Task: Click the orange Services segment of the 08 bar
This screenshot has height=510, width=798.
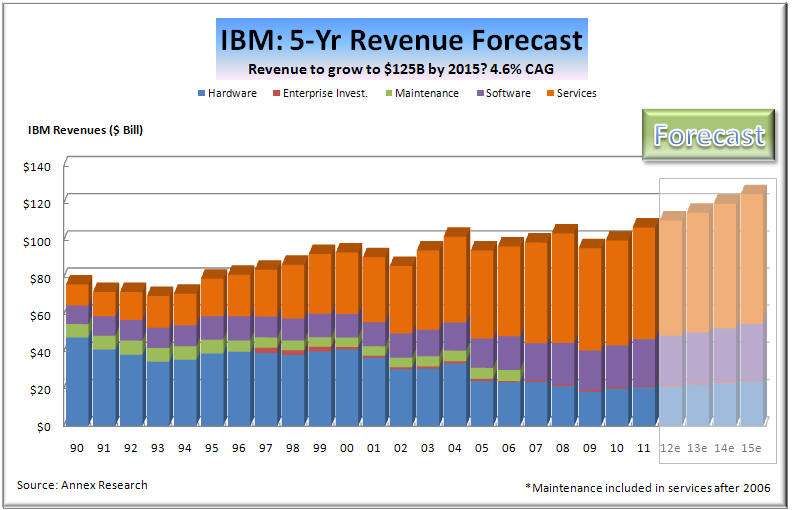Action: tap(561, 288)
